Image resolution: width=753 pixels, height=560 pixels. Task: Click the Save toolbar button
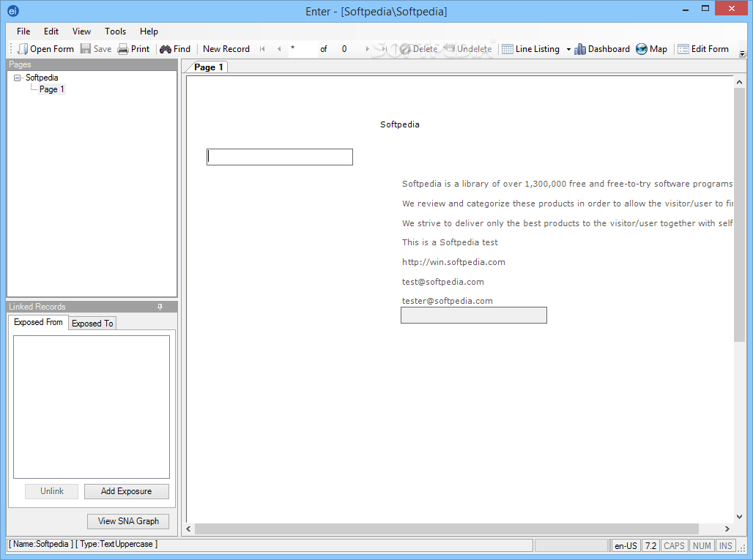tap(96, 49)
